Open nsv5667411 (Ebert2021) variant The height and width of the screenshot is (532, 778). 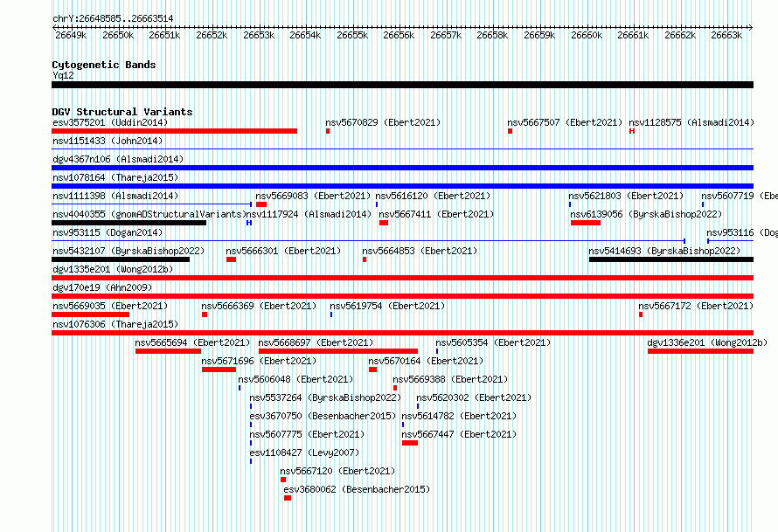[436, 214]
